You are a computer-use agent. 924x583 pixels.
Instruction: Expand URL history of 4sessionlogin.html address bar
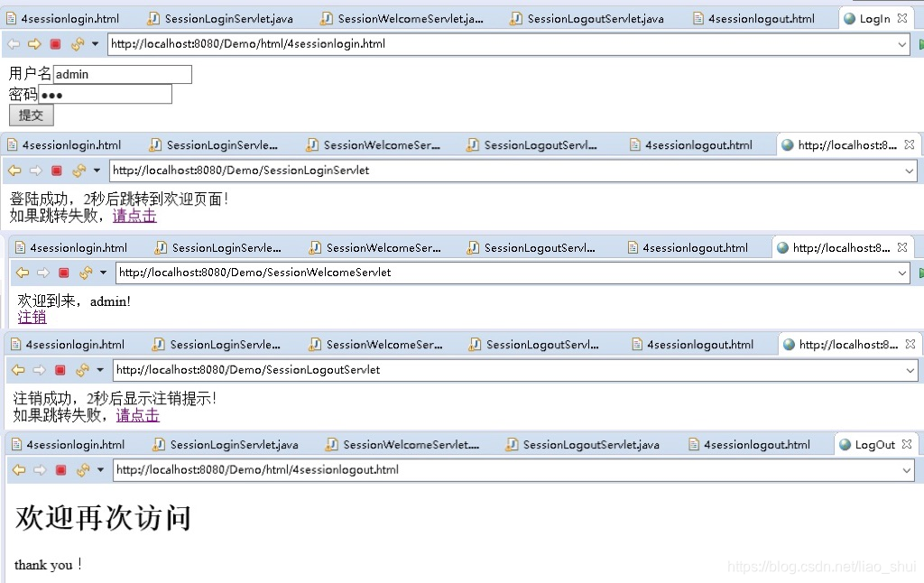pos(902,44)
